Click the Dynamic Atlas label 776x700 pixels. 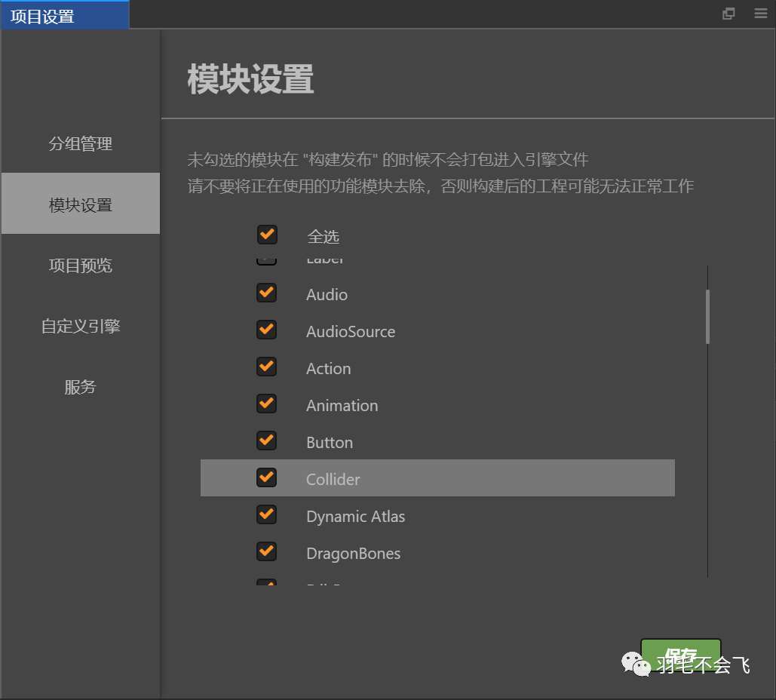(355, 517)
